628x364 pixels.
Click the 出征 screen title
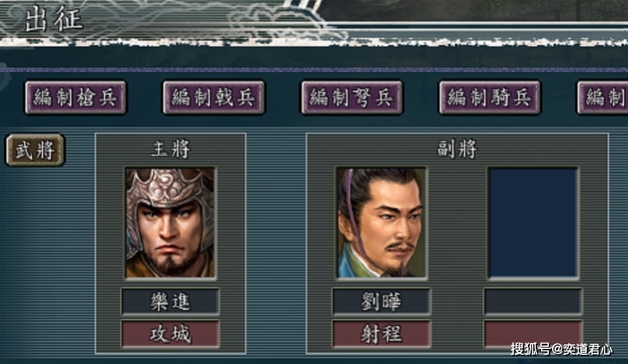[54, 19]
